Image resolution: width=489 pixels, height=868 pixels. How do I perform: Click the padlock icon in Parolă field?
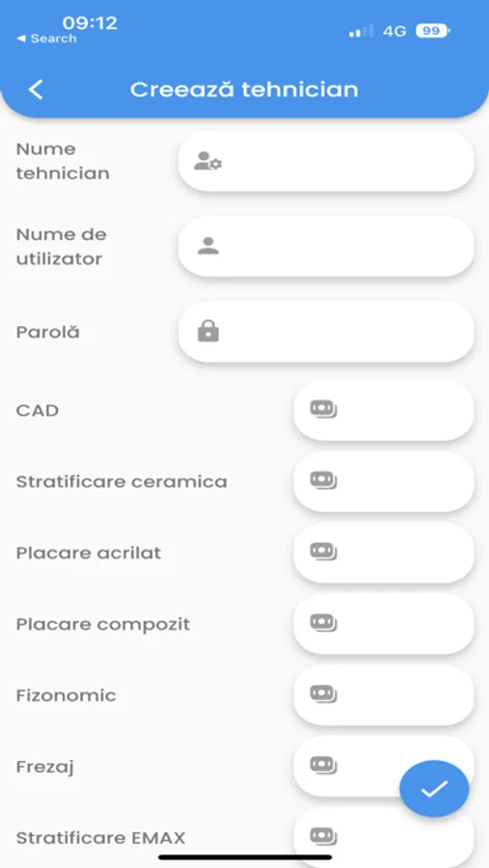pos(208,331)
